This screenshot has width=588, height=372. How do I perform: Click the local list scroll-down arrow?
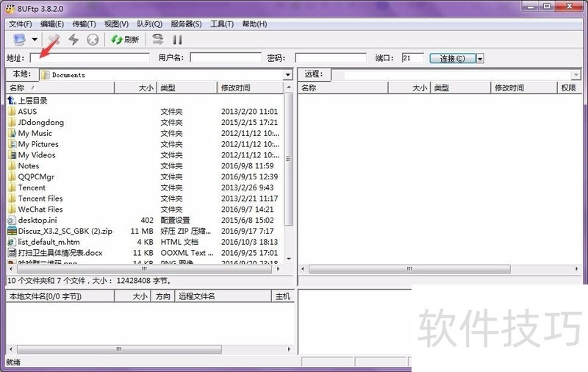coord(289,259)
